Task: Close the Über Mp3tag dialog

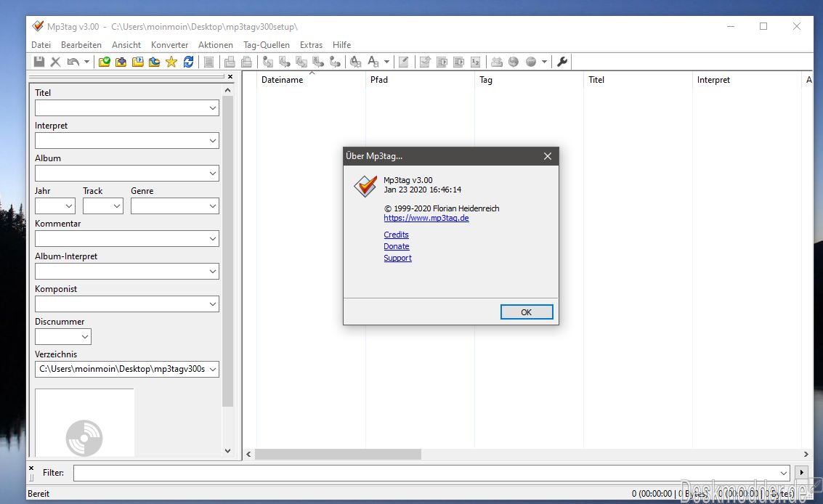Action: (x=548, y=156)
